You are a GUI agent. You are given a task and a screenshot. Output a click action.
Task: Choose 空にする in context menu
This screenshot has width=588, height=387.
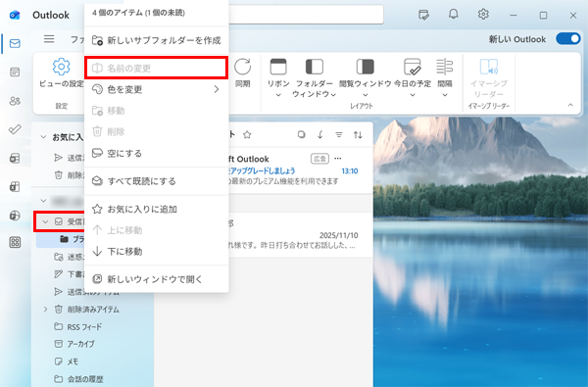(157, 153)
